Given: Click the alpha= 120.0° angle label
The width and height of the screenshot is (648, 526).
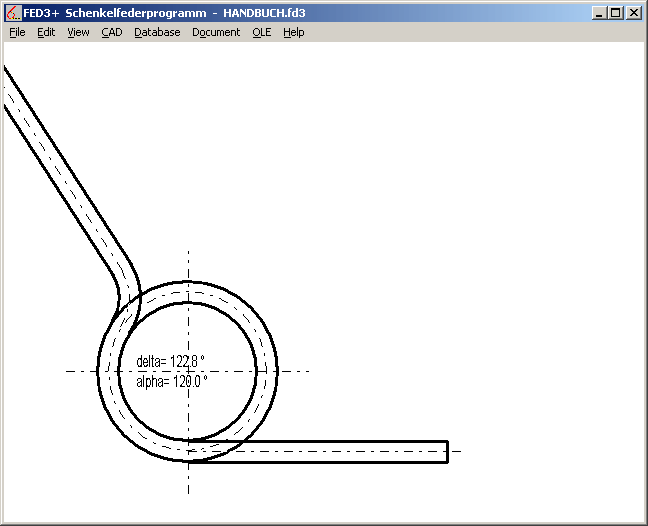Looking at the screenshot, I should tap(171, 381).
